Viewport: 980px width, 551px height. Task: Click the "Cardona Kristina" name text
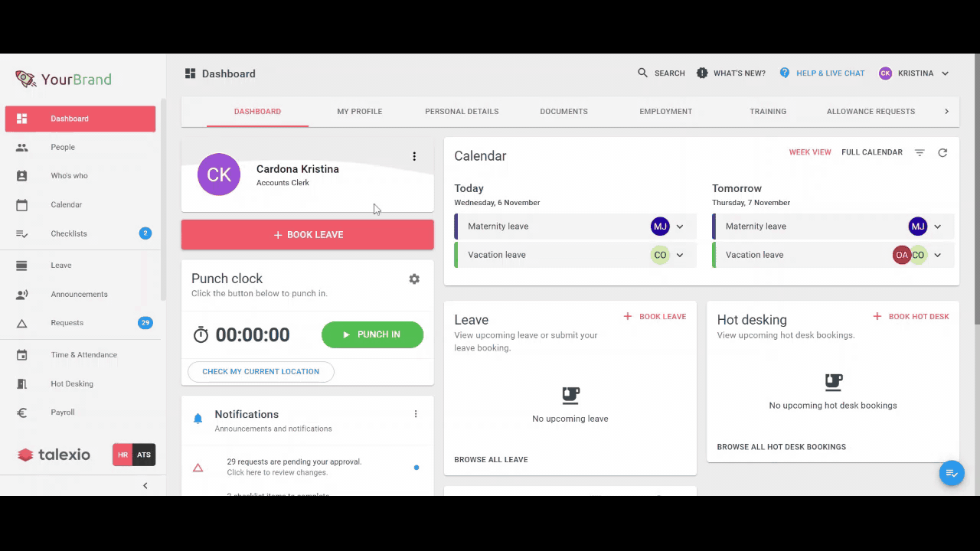tap(298, 169)
